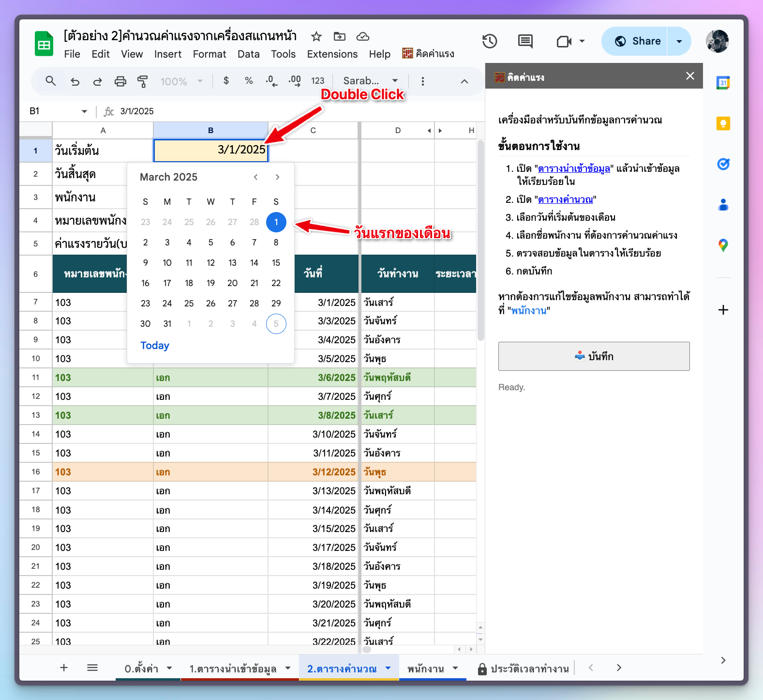763x700 pixels.
Task: Pick March 15 in the date picker
Action: [276, 263]
